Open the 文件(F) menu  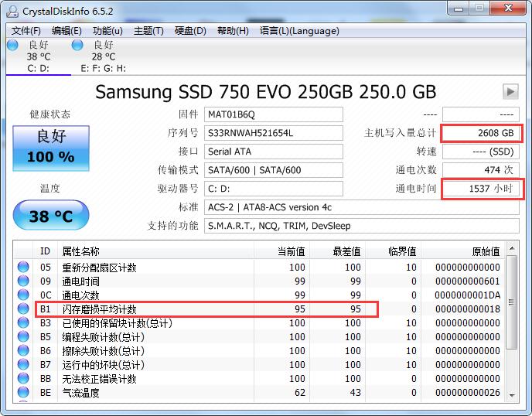[x=26, y=31]
